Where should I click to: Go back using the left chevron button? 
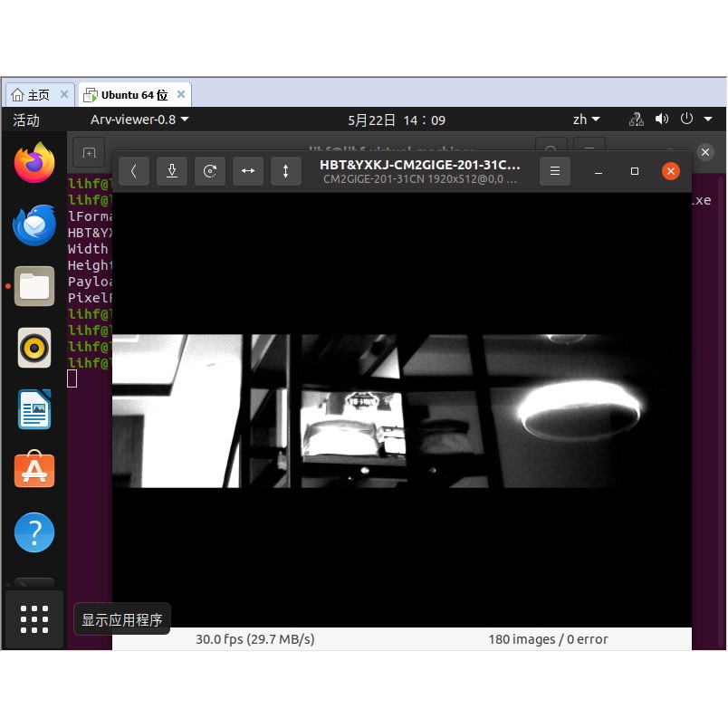pyautogui.click(x=134, y=171)
